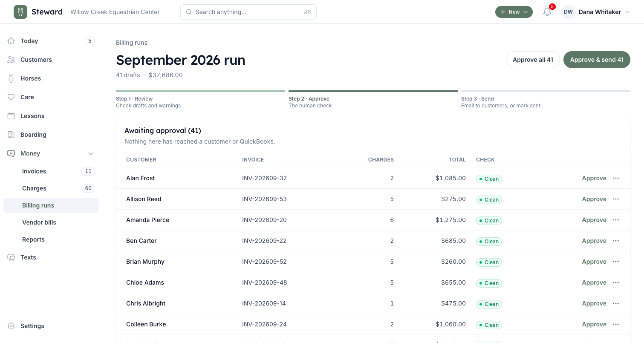Open more options for Alan Frost

click(616, 178)
